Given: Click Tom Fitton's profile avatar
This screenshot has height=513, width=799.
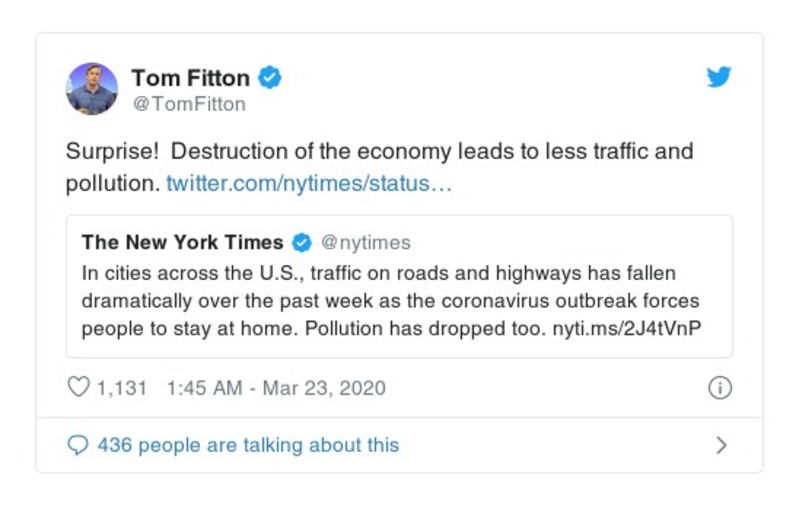Looking at the screenshot, I should pos(92,88).
